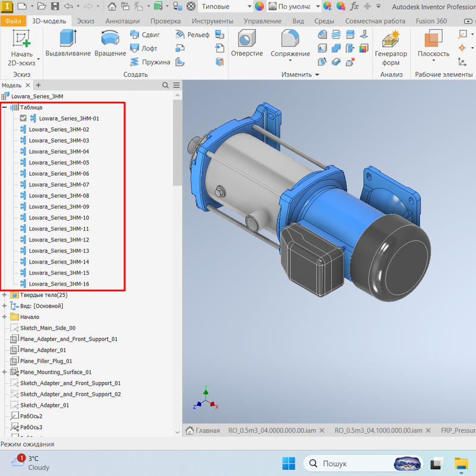Click the Lowara_Series_3HM root node
Image resolution: width=476 pixels, height=476 pixels.
[x=33, y=96]
